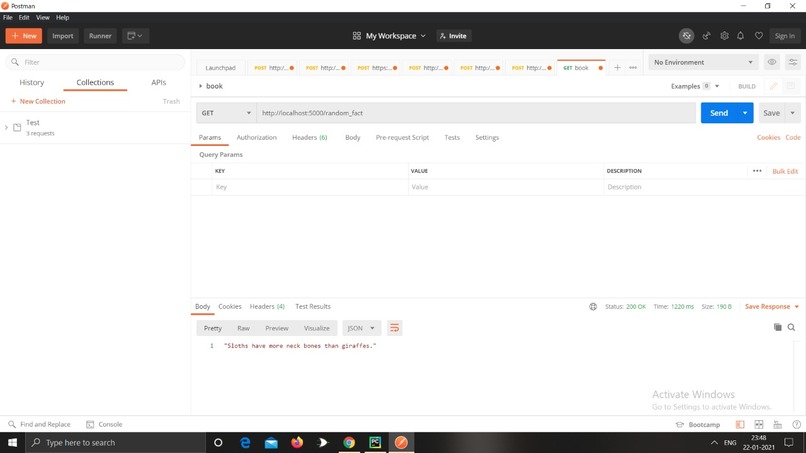This screenshot has height=453, width=806.
Task: Switch to the APIs tab
Action: tap(158, 82)
